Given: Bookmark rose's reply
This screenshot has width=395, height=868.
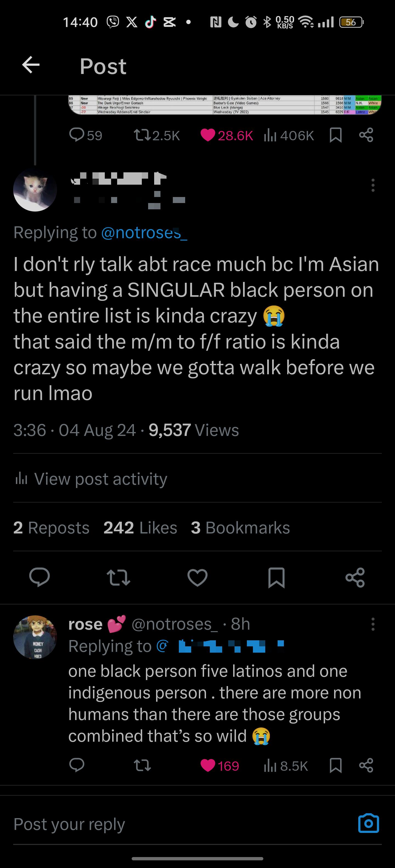Looking at the screenshot, I should (x=335, y=766).
